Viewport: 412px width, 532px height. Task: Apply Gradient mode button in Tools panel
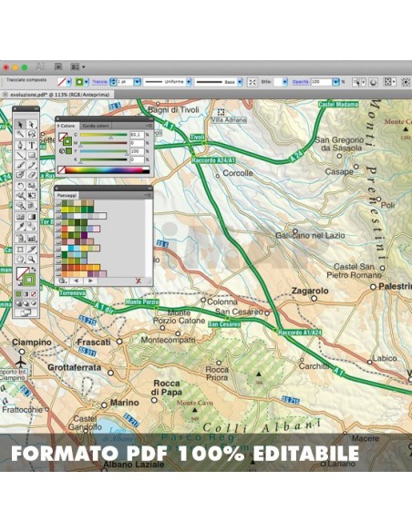coord(26,294)
